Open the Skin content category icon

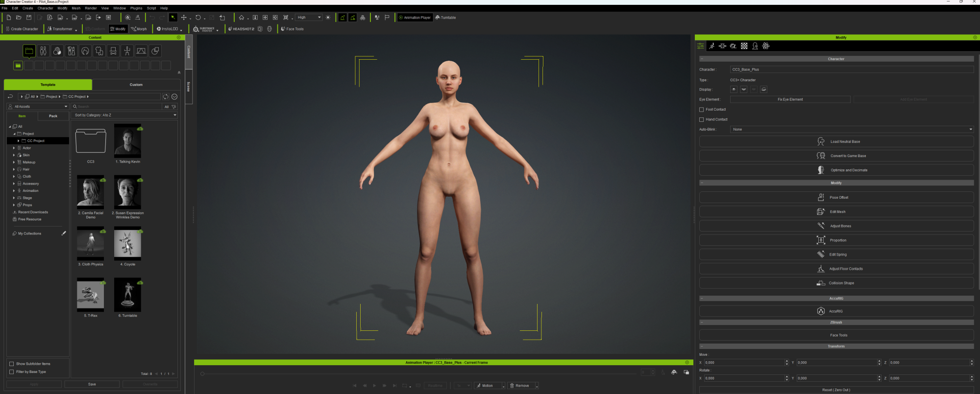pos(57,51)
